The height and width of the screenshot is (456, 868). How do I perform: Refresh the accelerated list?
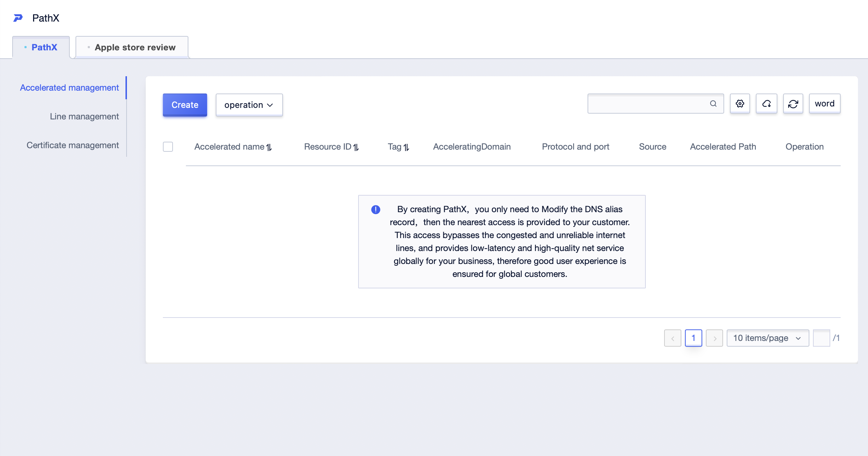pyautogui.click(x=793, y=104)
